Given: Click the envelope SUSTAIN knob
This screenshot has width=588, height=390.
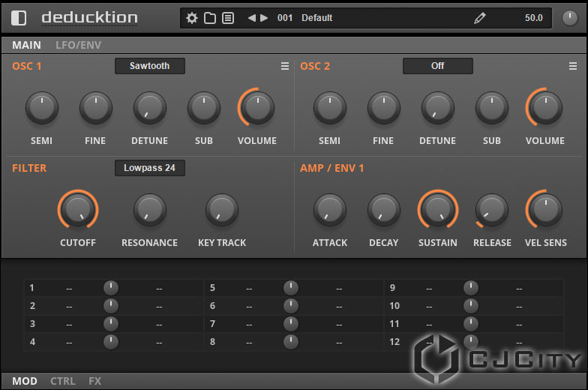Looking at the screenshot, I should coord(438,210).
